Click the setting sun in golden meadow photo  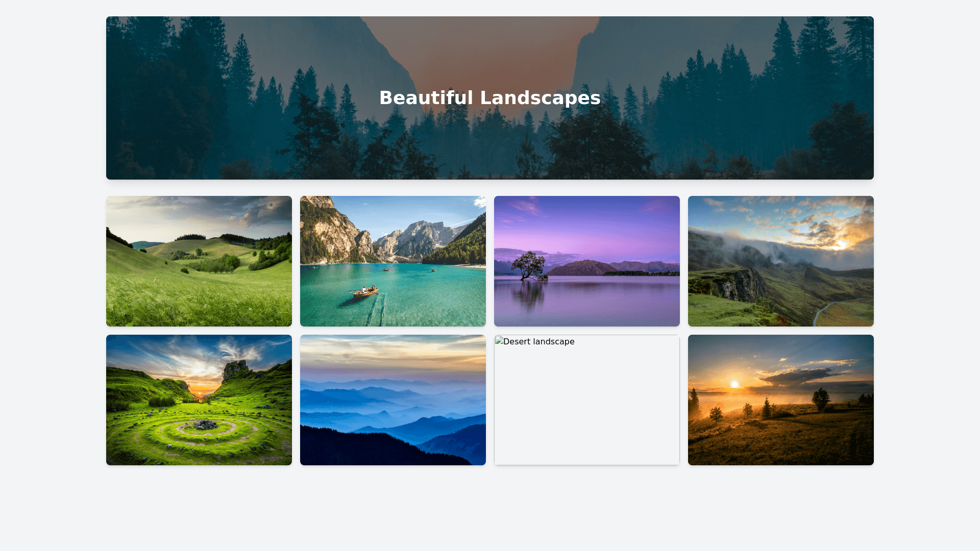click(x=734, y=384)
